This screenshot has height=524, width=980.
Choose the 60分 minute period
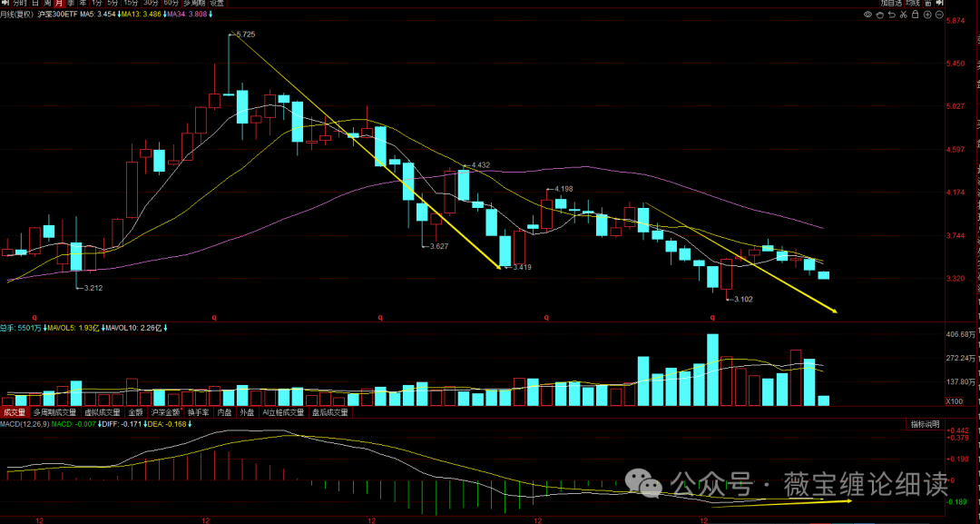(171, 3)
